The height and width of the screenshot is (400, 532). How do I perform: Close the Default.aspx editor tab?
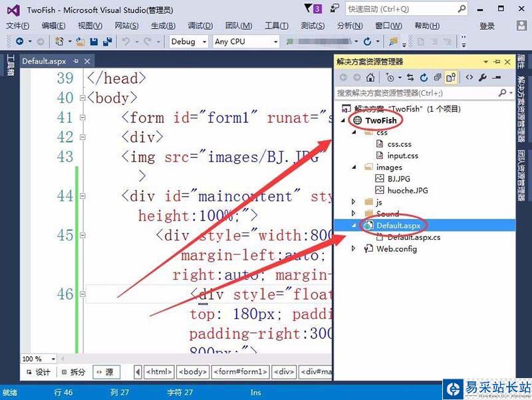coord(87,61)
